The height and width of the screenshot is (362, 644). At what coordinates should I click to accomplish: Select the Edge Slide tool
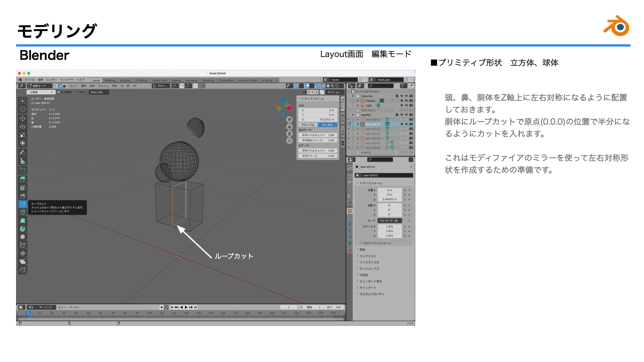[x=22, y=245]
